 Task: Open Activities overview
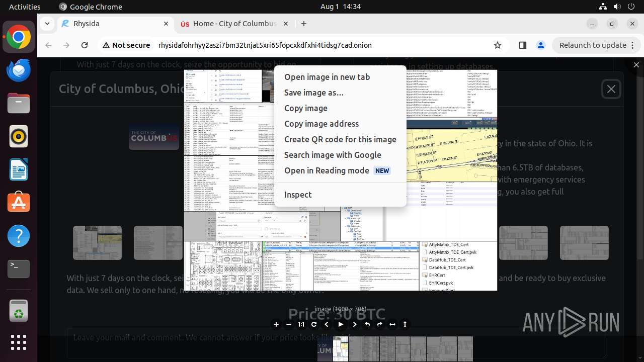click(25, 7)
